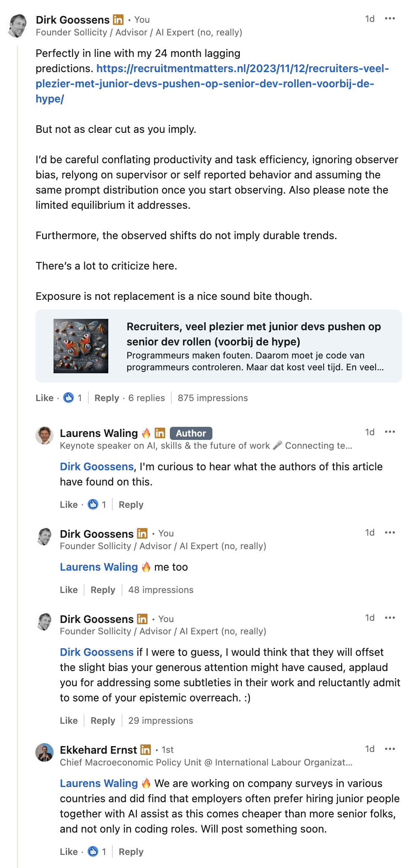This screenshot has height=868, width=413.
Task: Click Ekkehard Ernst's profile photo
Action: tap(44, 752)
